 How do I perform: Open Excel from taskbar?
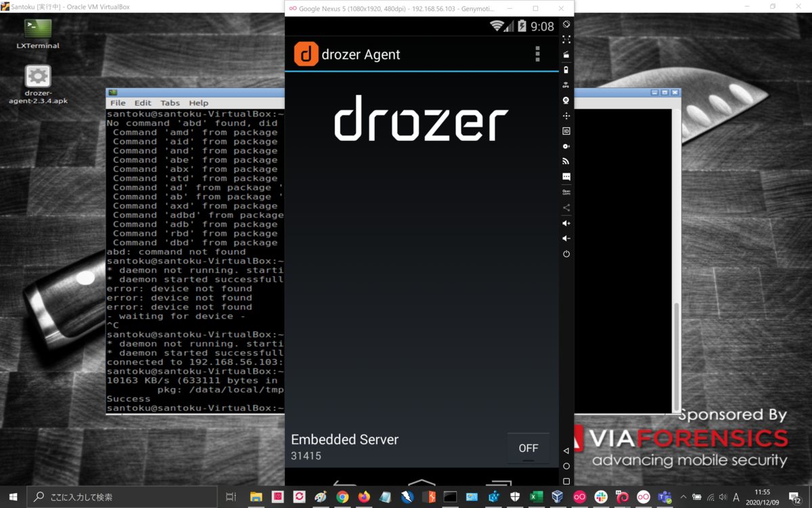(536, 497)
